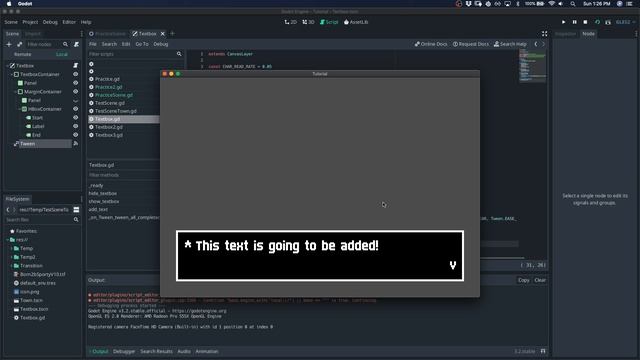
Task: Add a new node with plus icon
Action: tap(9, 44)
